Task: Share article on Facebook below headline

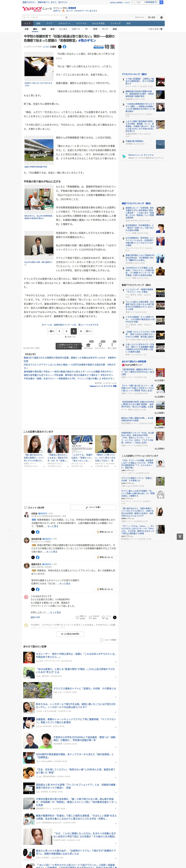Action: [x=64, y=47]
